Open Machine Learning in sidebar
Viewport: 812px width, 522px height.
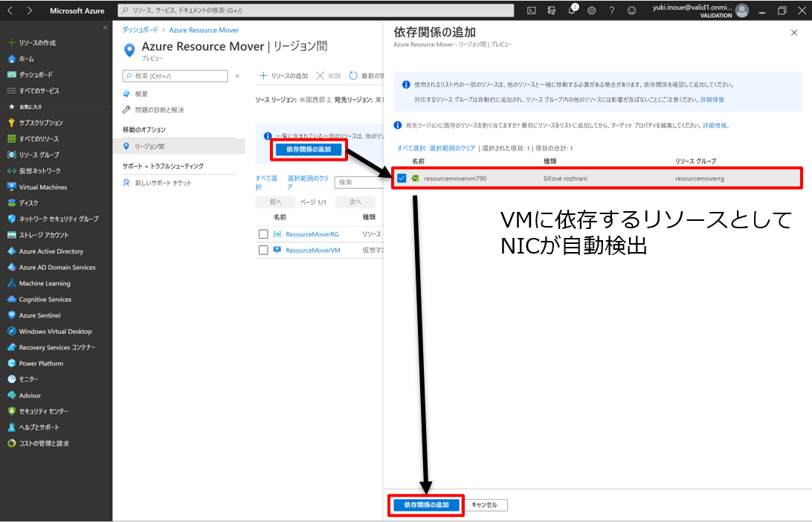click(39, 283)
